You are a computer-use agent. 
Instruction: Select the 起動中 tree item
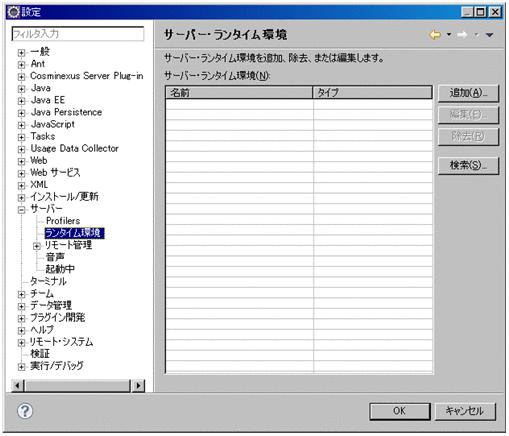pos(60,269)
